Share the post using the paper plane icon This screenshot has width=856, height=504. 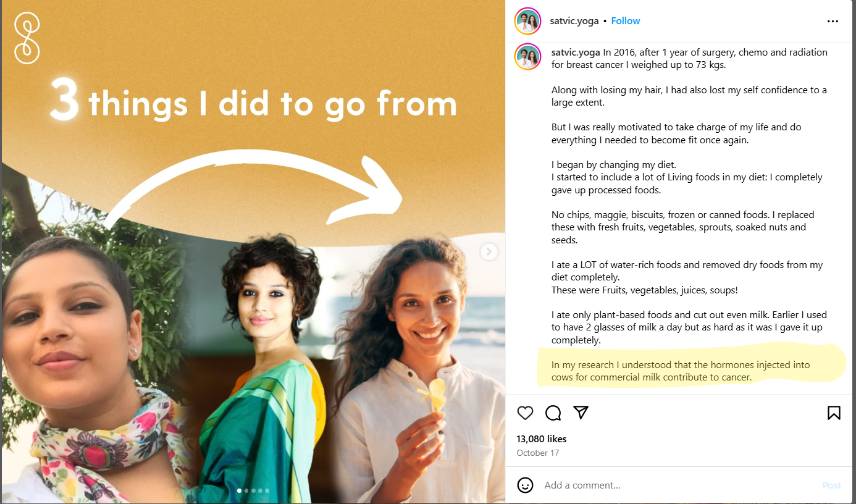[581, 413]
